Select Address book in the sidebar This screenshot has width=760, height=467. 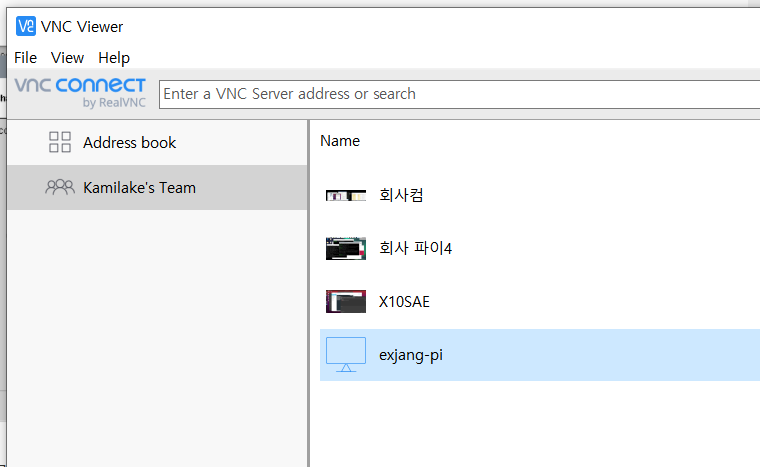[157, 143]
